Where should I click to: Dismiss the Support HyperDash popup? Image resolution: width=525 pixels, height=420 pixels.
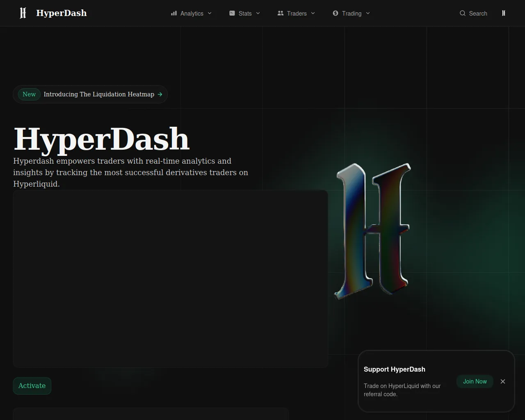[503, 381]
